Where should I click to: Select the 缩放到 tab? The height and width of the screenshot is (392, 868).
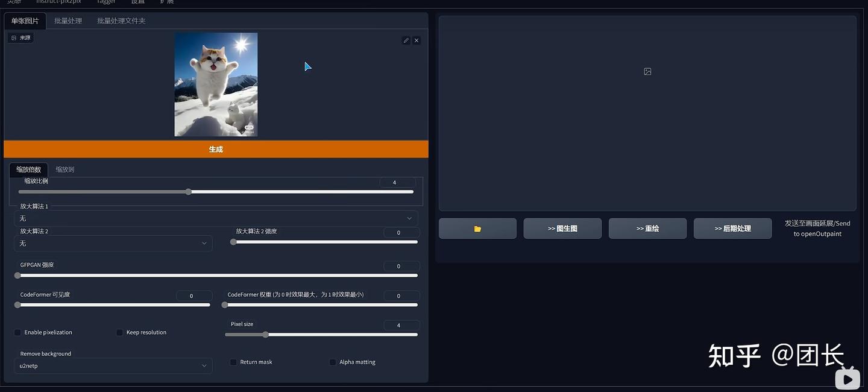pos(65,169)
